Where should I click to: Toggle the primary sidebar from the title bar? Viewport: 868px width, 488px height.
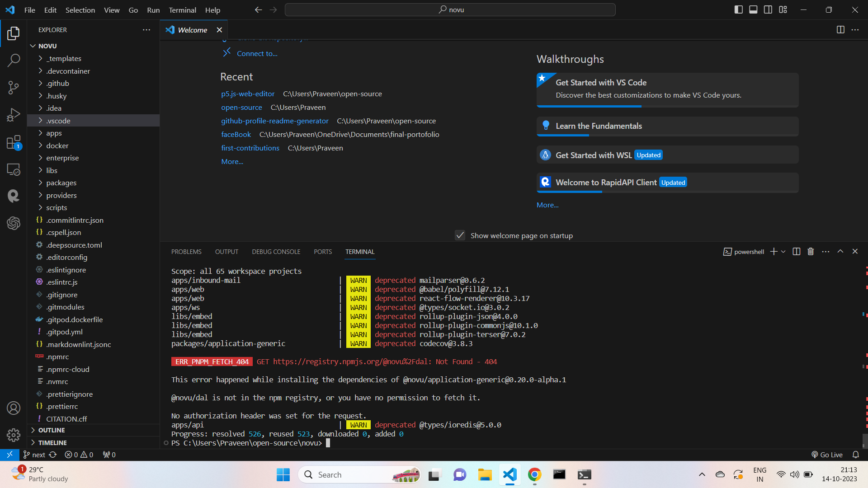(x=738, y=9)
